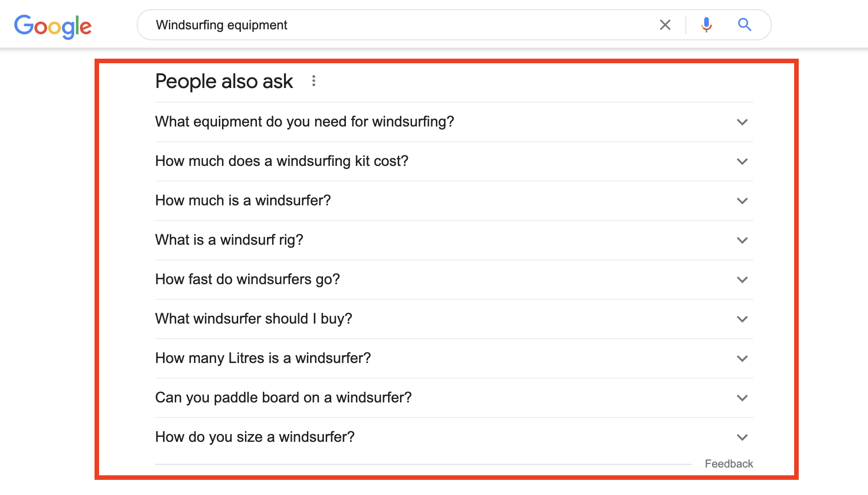Click the magnifying glass search icon
Image resolution: width=868 pixels, height=495 pixels.
coord(744,25)
